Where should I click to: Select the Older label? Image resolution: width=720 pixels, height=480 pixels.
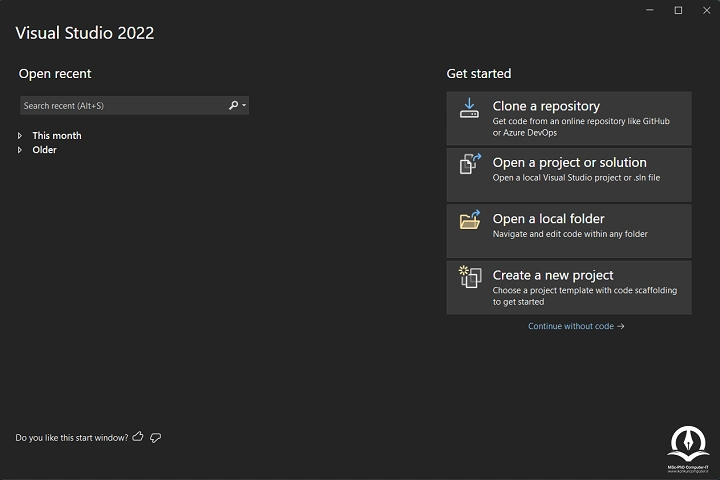click(45, 150)
